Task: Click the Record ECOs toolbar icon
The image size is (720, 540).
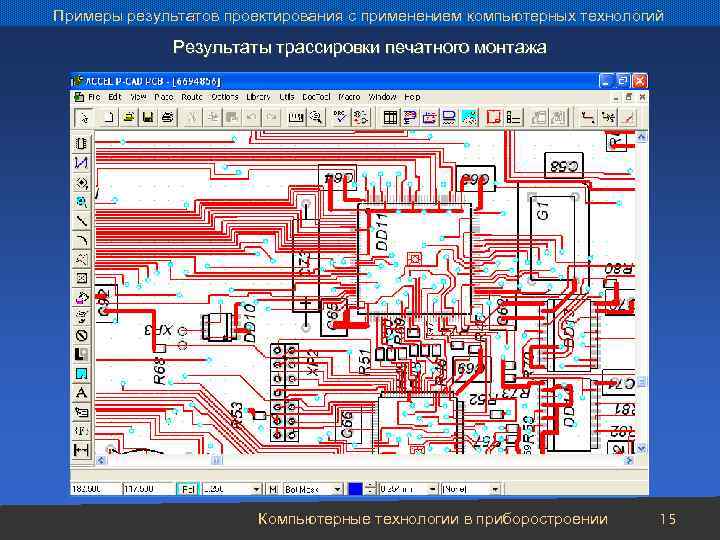Action: pyautogui.click(x=360, y=118)
